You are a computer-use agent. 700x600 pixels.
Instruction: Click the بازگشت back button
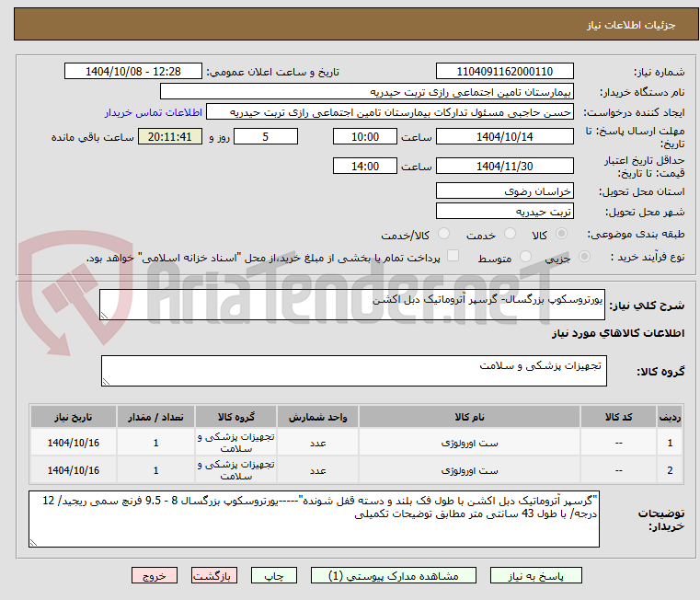tap(213, 575)
